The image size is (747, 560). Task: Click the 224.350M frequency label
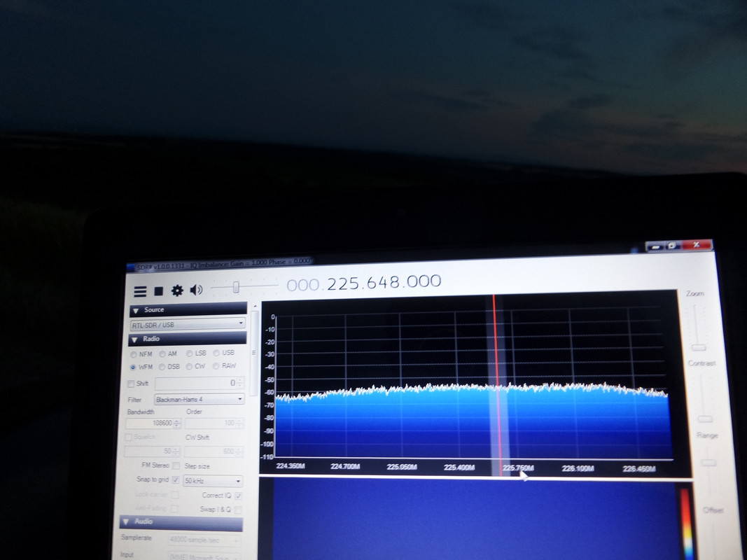click(x=290, y=465)
